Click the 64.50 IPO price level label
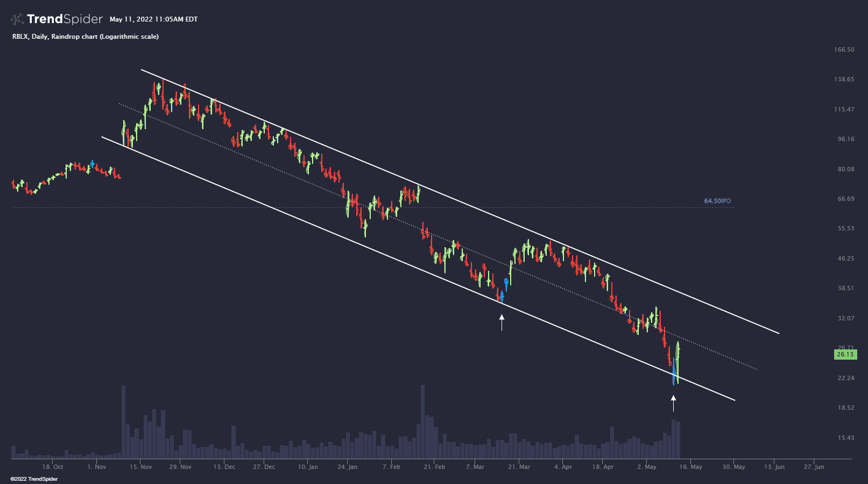The height and width of the screenshot is (484, 868). 717,201
